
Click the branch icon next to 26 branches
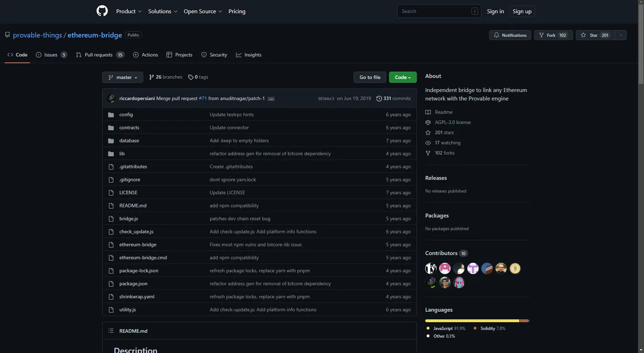tap(152, 77)
